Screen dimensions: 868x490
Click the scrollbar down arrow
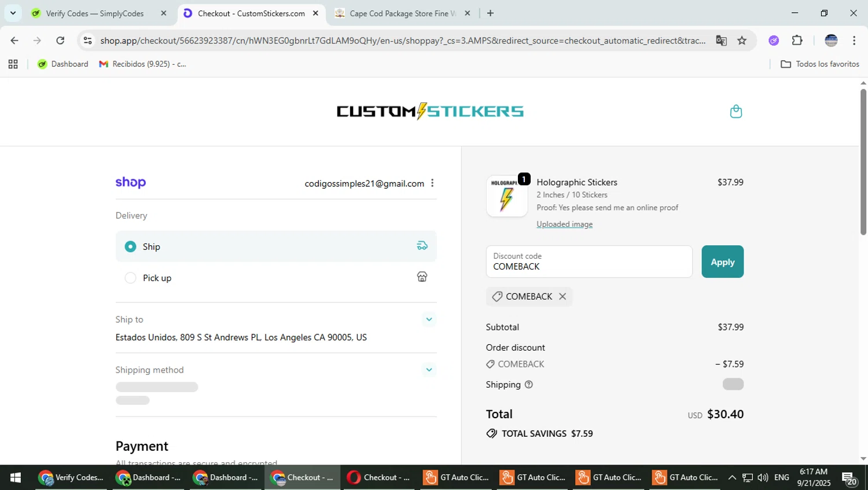(x=863, y=459)
